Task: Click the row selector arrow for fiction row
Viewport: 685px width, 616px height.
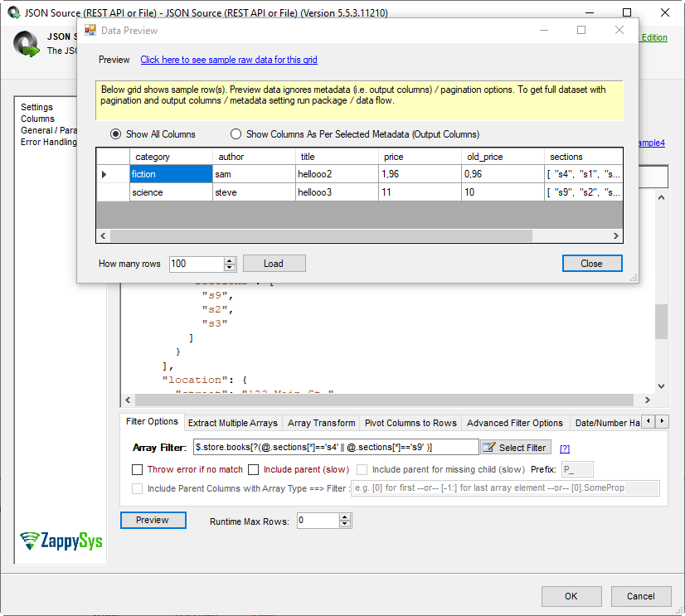Action: (x=104, y=174)
